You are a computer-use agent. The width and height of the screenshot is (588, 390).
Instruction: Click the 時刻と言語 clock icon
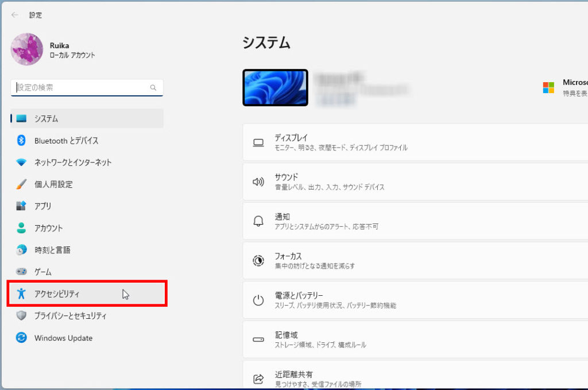pos(21,250)
